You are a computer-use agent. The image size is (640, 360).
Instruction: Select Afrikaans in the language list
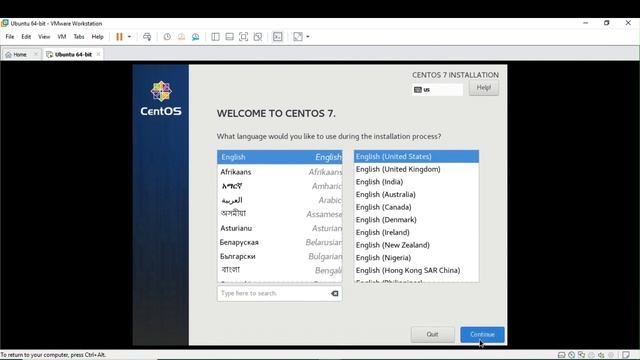tap(280, 172)
